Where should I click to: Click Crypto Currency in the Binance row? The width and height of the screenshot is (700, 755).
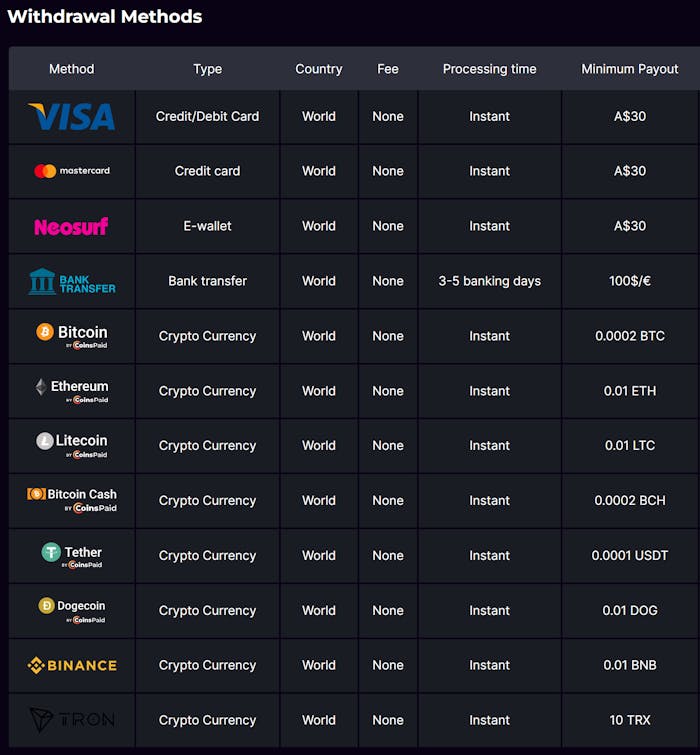pos(207,665)
